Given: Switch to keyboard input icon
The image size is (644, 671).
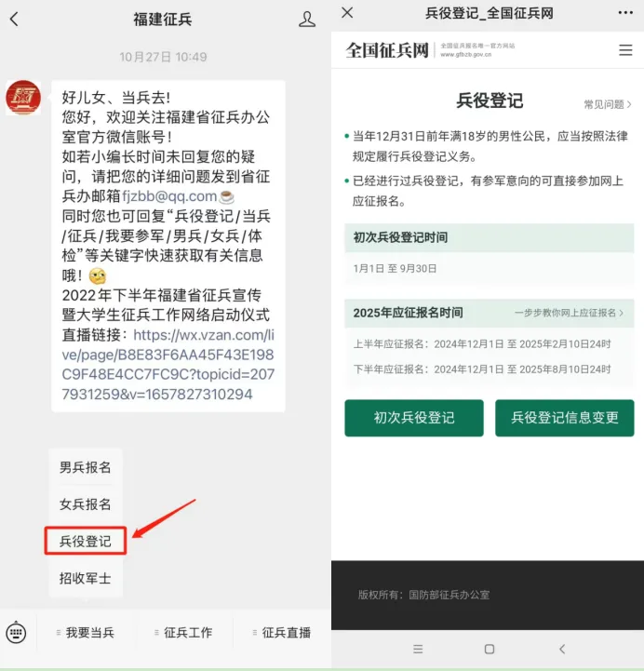Looking at the screenshot, I should click(x=16, y=633).
